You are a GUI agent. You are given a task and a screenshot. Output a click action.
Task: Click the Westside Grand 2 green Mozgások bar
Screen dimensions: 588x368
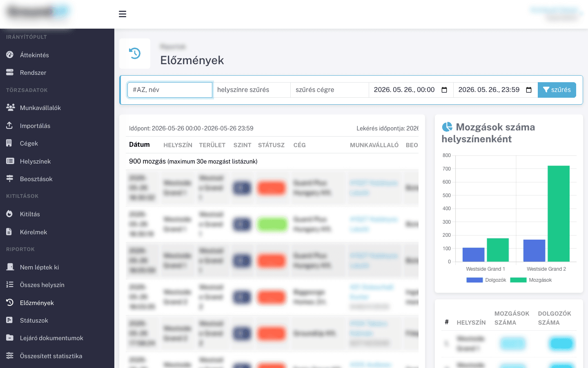[x=559, y=213]
